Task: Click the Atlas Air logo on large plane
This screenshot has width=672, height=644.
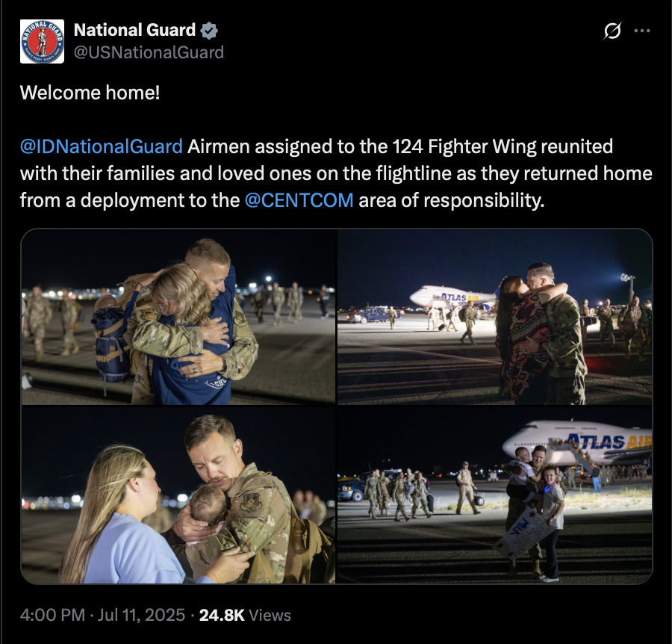Action: pyautogui.click(x=609, y=442)
